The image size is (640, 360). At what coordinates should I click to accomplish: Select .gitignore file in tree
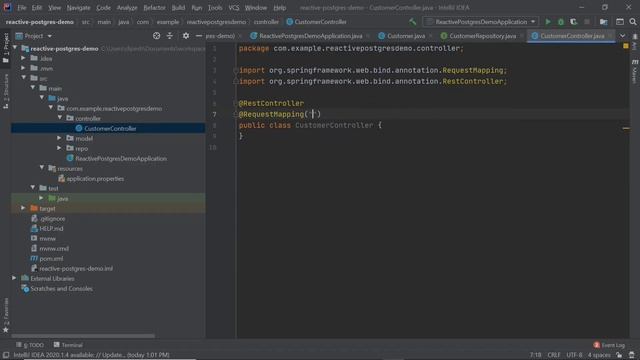(x=52, y=218)
